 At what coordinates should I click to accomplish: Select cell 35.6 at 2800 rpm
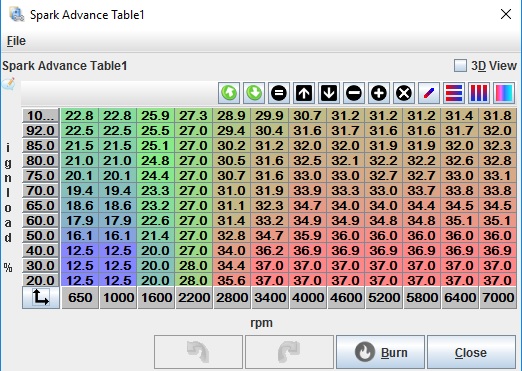click(x=232, y=280)
